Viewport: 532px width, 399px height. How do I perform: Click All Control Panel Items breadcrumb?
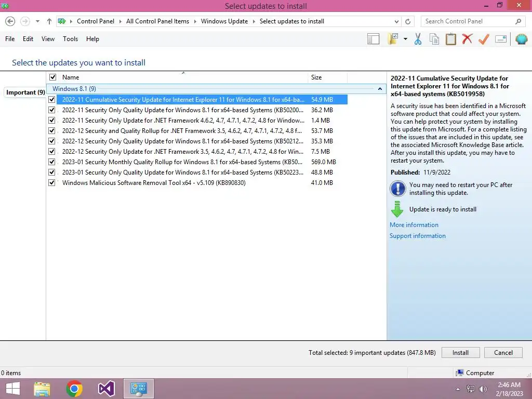tap(157, 21)
